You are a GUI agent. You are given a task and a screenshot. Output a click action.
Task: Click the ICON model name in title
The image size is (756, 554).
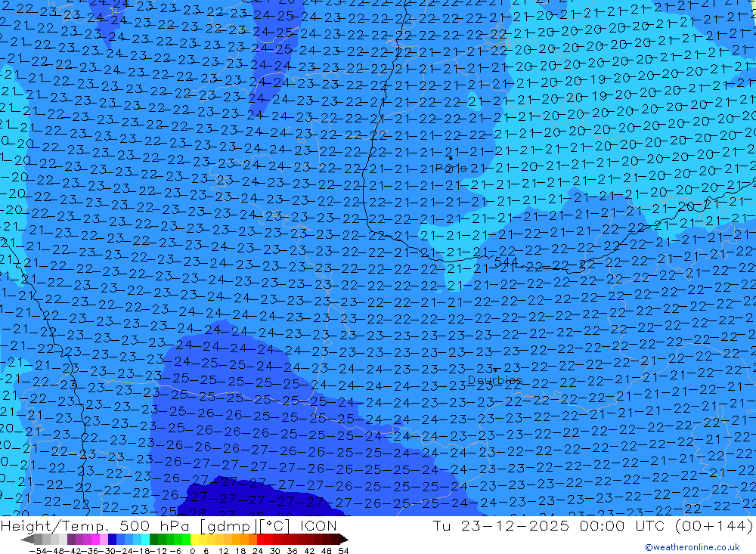tap(319, 525)
